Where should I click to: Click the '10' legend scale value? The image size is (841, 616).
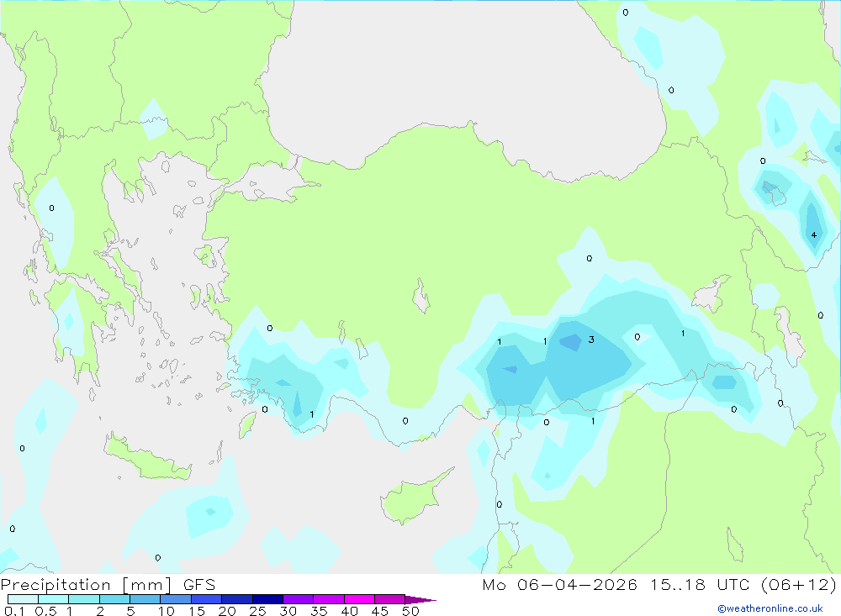(167, 611)
